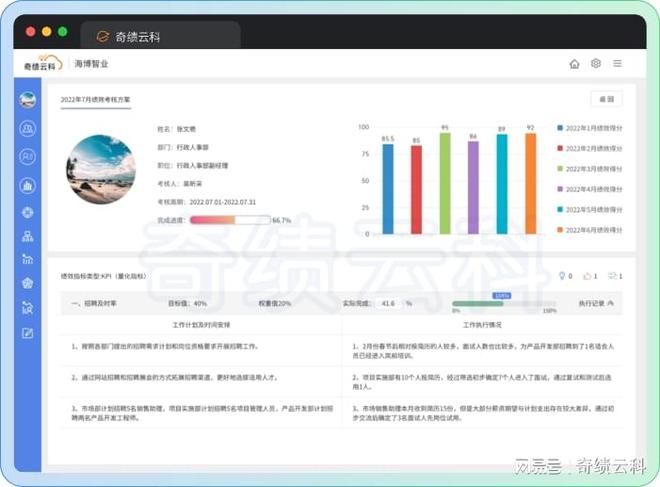
Task: Click the 奇绩云科 browser tab favicon
Action: pyautogui.click(x=103, y=37)
